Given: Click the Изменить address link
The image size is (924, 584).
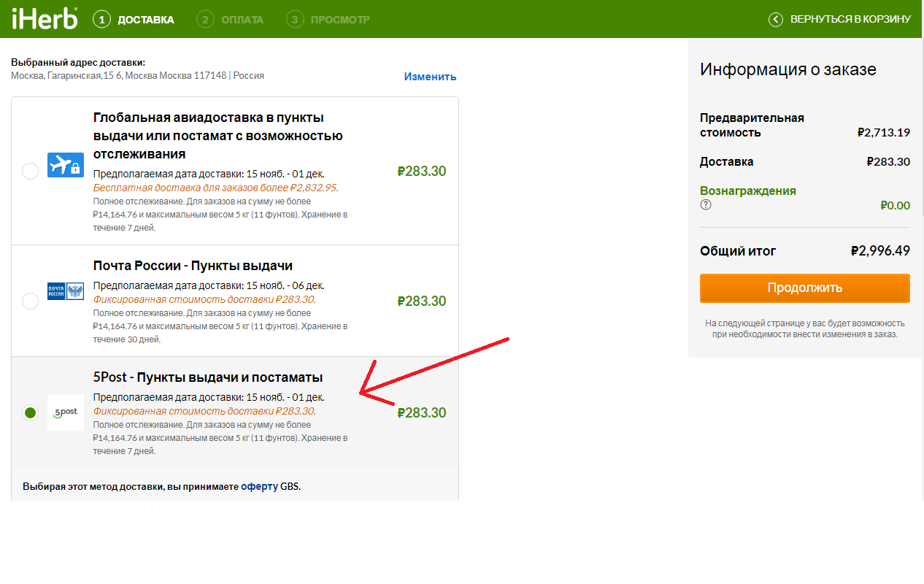Looking at the screenshot, I should 431,77.
